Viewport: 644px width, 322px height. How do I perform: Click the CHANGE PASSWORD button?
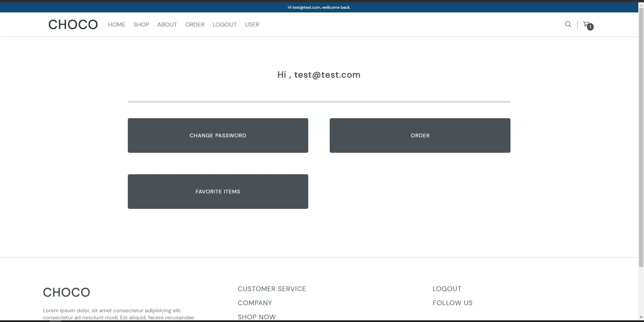(218, 135)
